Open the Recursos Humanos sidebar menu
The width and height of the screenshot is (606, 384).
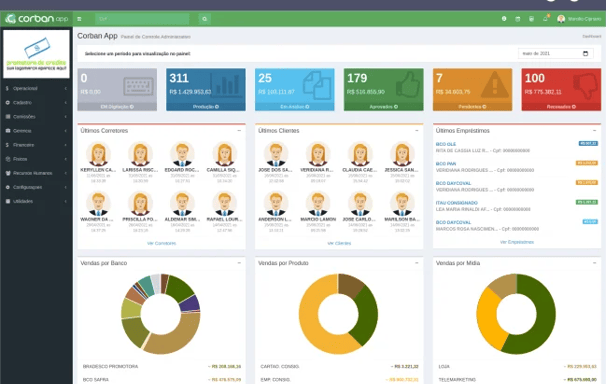point(36,173)
